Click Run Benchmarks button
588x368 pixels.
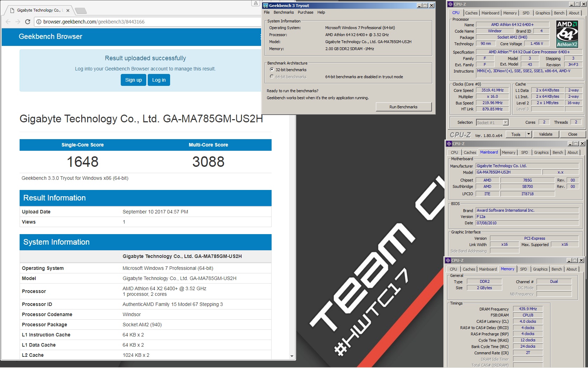pyautogui.click(x=404, y=107)
